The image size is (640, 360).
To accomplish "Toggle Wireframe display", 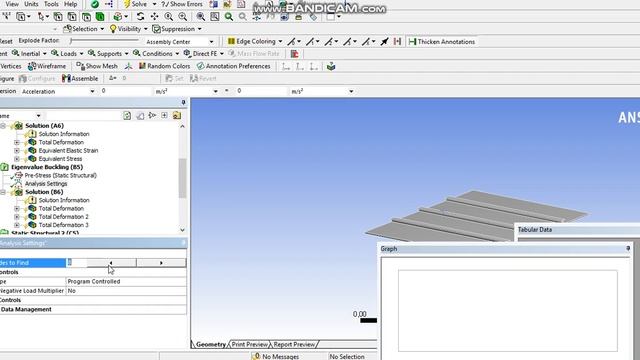I will [x=47, y=66].
